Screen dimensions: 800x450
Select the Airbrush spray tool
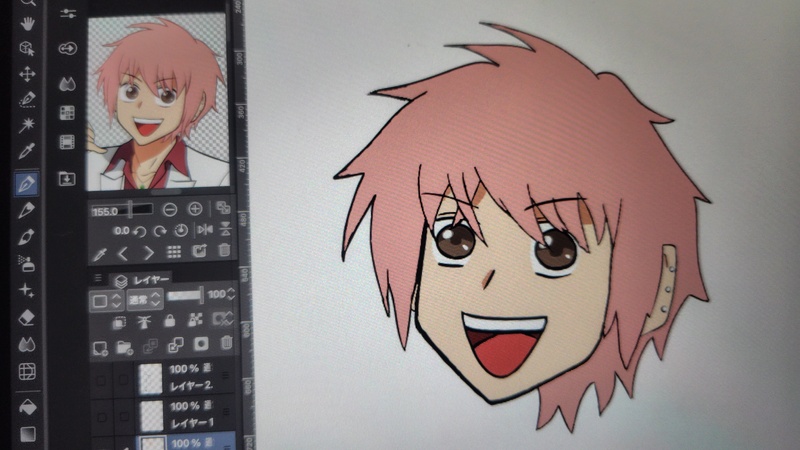26,263
